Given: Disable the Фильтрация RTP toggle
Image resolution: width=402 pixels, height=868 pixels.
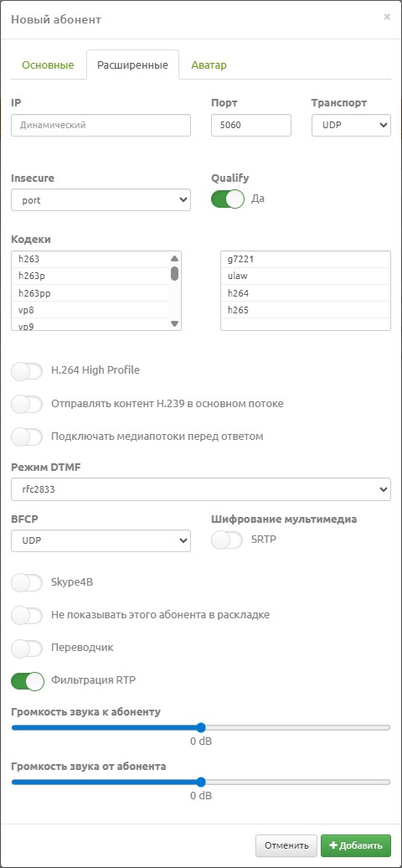Looking at the screenshot, I should (x=28, y=681).
